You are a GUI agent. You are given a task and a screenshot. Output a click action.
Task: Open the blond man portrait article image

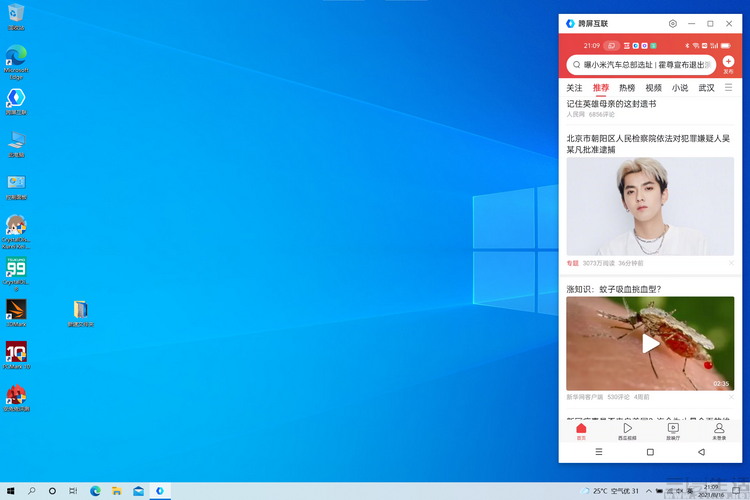650,206
